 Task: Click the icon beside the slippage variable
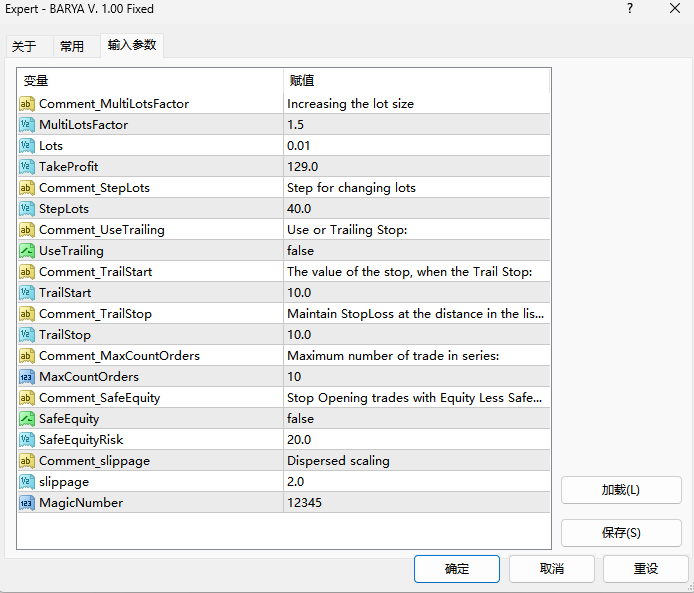27,482
